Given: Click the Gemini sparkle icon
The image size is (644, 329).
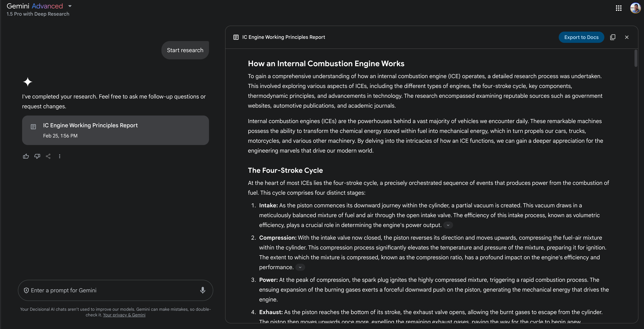Looking at the screenshot, I should pyautogui.click(x=28, y=82).
